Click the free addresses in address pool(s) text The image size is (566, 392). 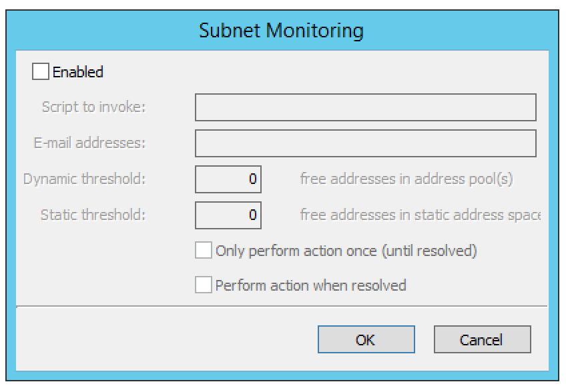pos(406,179)
